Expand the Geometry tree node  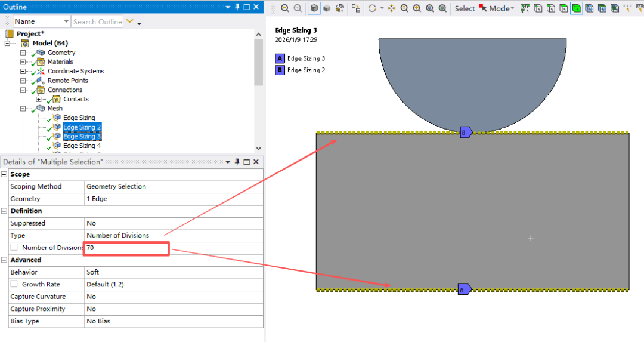tap(23, 53)
